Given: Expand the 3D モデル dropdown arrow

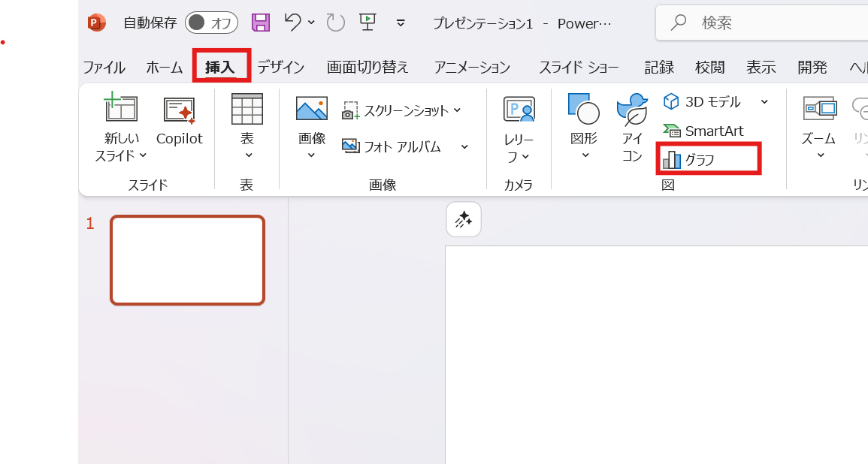Looking at the screenshot, I should [764, 101].
